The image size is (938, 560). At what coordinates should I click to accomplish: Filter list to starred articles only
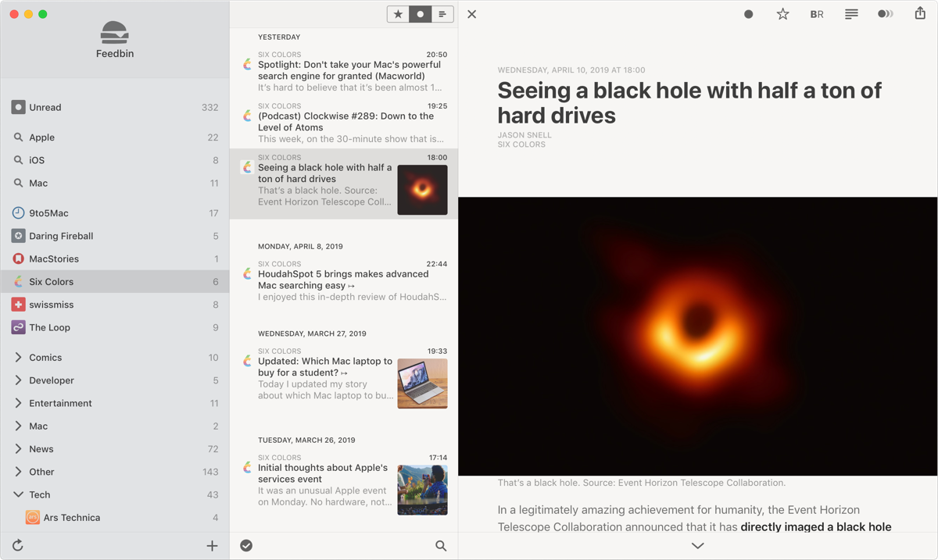click(x=396, y=13)
